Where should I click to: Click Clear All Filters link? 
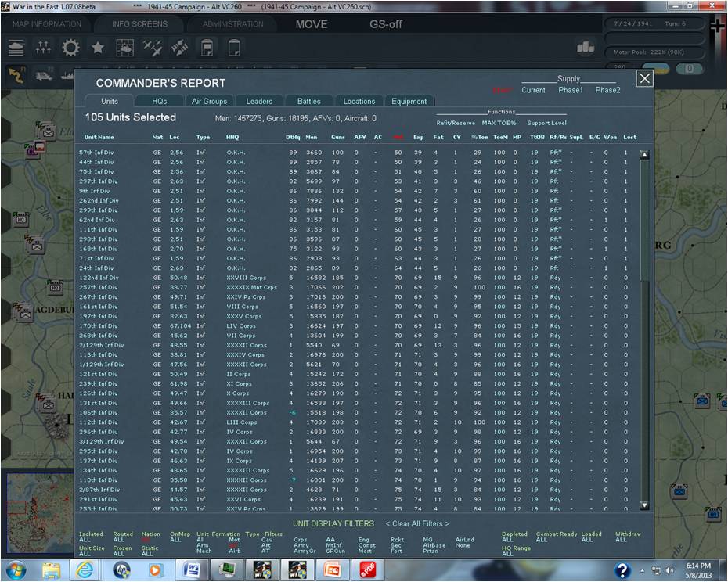click(417, 523)
